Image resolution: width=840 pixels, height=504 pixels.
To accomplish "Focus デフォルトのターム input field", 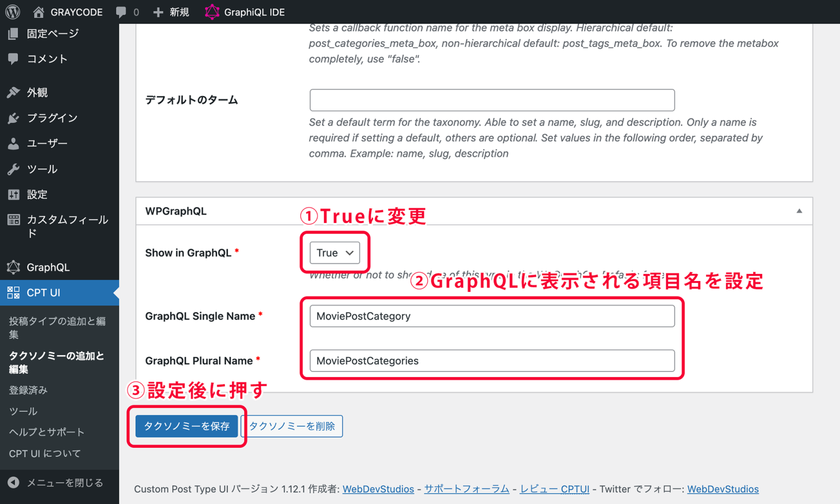I will 492,100.
